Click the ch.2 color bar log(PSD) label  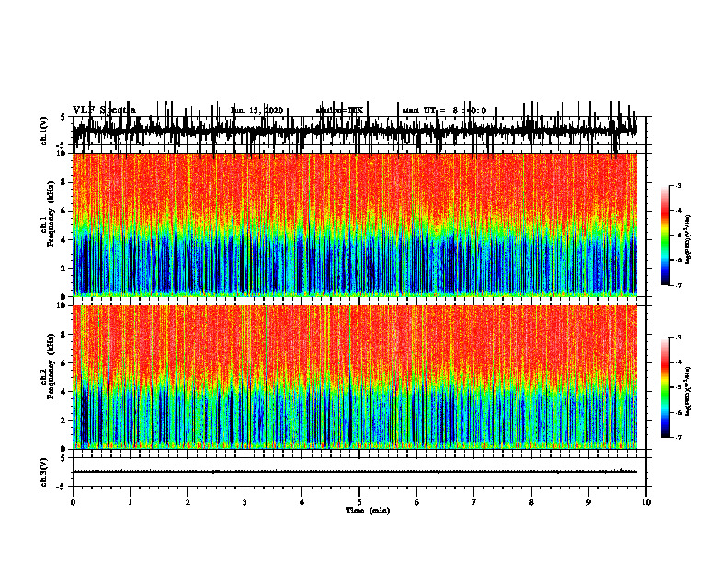[688, 391]
